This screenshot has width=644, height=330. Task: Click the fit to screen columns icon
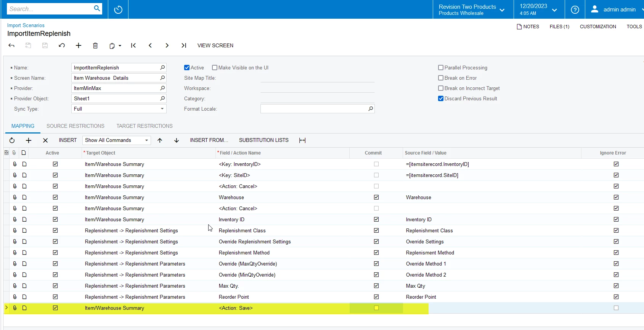pyautogui.click(x=302, y=140)
